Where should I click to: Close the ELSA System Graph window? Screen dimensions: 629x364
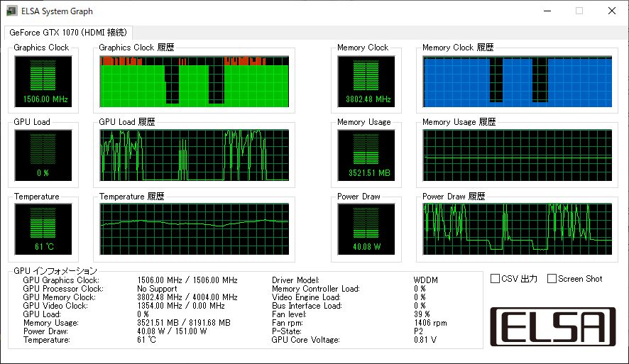click(612, 11)
